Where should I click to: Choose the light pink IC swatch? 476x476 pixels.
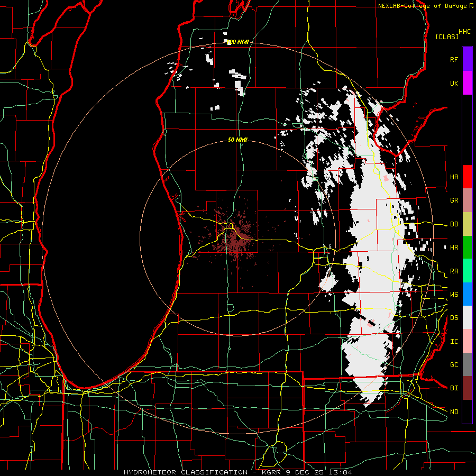pyautogui.click(x=467, y=341)
